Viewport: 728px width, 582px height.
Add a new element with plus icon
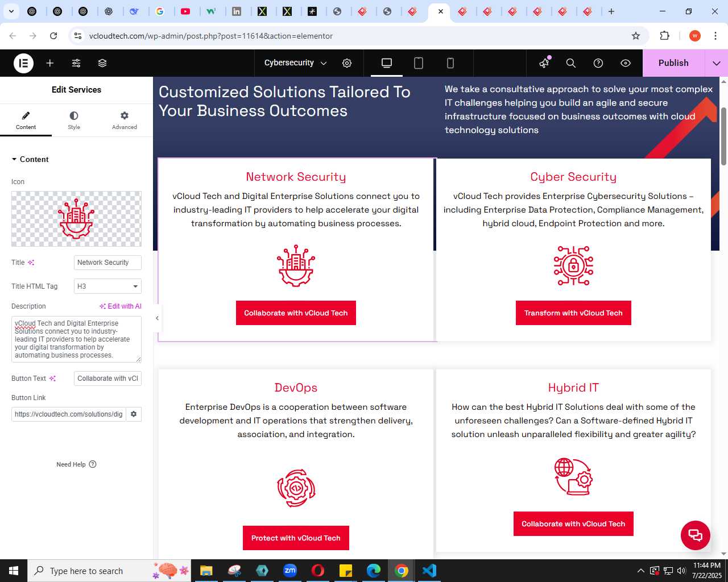(x=50, y=63)
